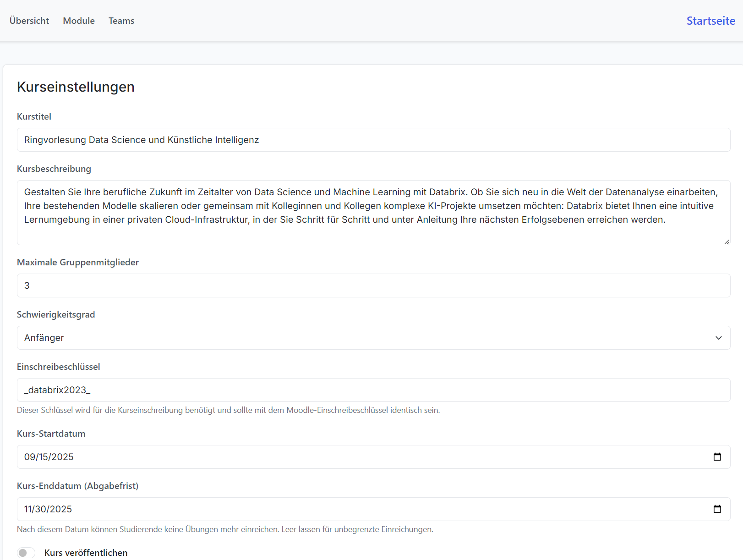Select month 09 in Kurs-Startdatum

(29, 457)
